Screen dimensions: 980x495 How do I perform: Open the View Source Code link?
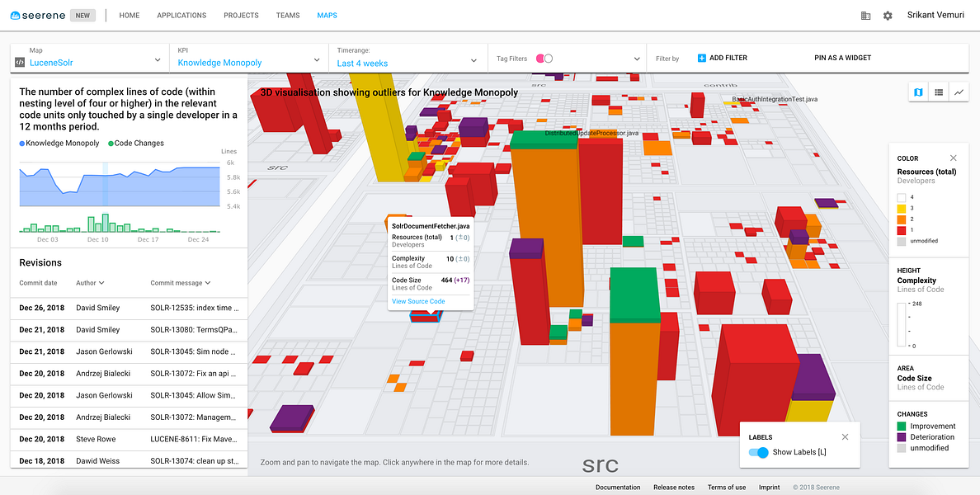418,302
